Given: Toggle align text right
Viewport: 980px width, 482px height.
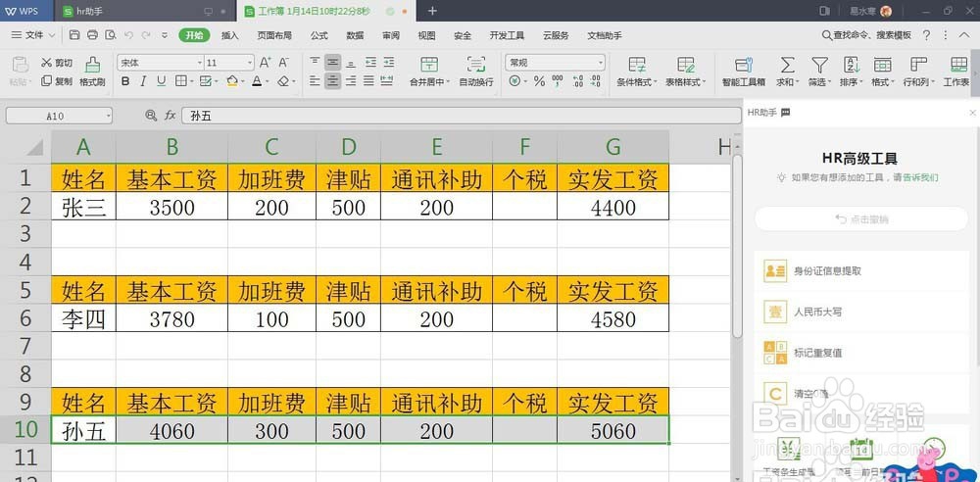Looking at the screenshot, I should pos(351,80).
